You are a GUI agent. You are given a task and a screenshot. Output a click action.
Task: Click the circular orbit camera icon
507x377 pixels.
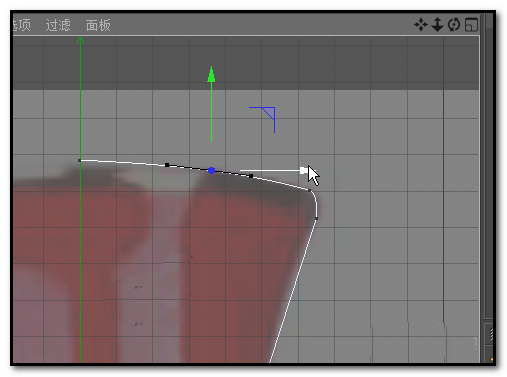coord(454,25)
